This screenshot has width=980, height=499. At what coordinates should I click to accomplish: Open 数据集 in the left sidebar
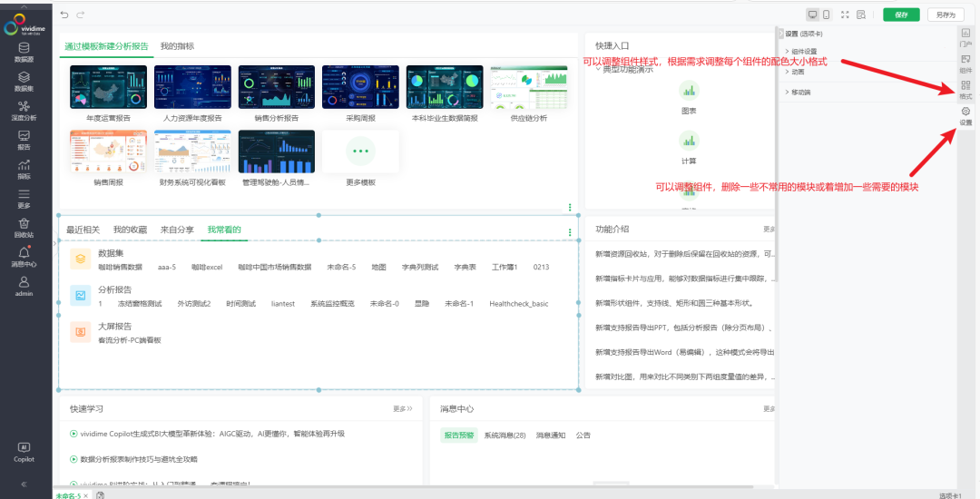[x=24, y=82]
